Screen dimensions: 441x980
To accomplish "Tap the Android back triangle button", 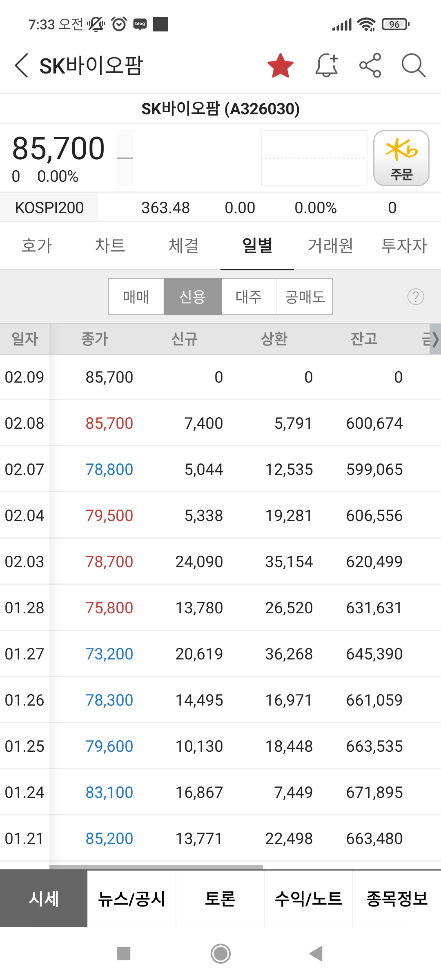I will click(316, 954).
